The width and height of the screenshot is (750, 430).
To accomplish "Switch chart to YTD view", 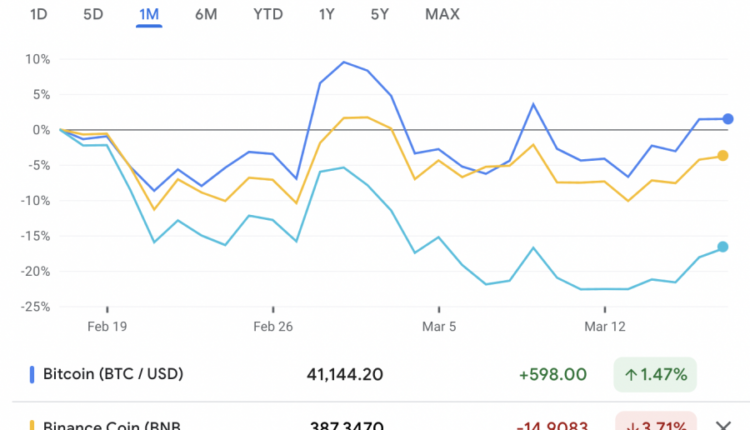I will pyautogui.click(x=268, y=14).
